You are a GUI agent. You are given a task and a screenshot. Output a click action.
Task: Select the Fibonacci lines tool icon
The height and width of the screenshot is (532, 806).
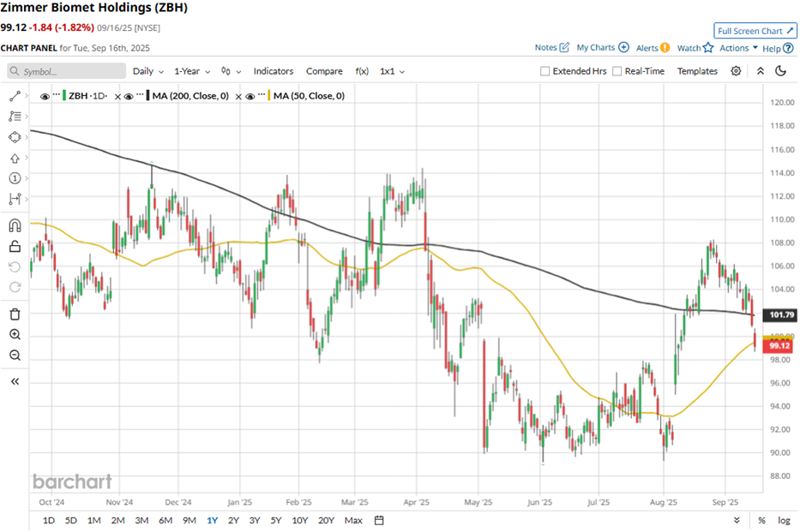[15, 117]
